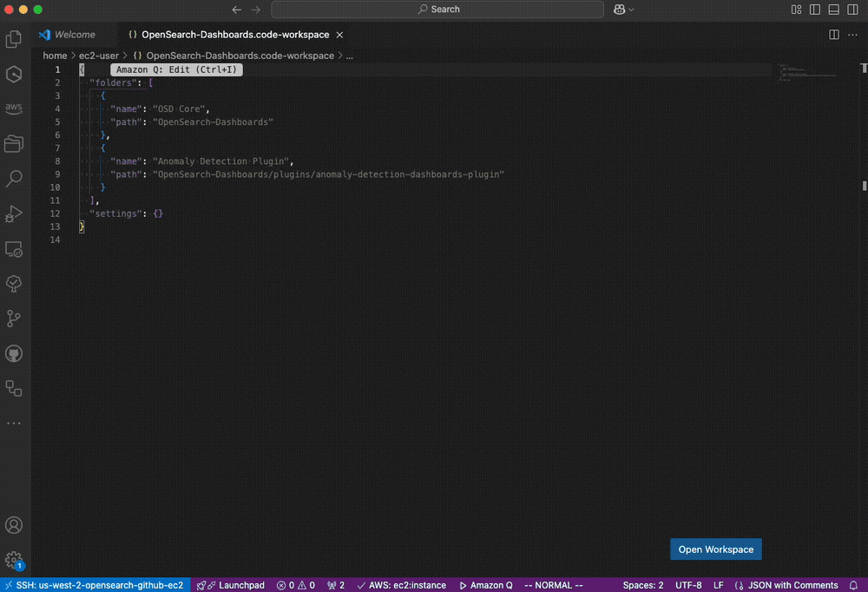Click the Search command center field

(x=437, y=10)
